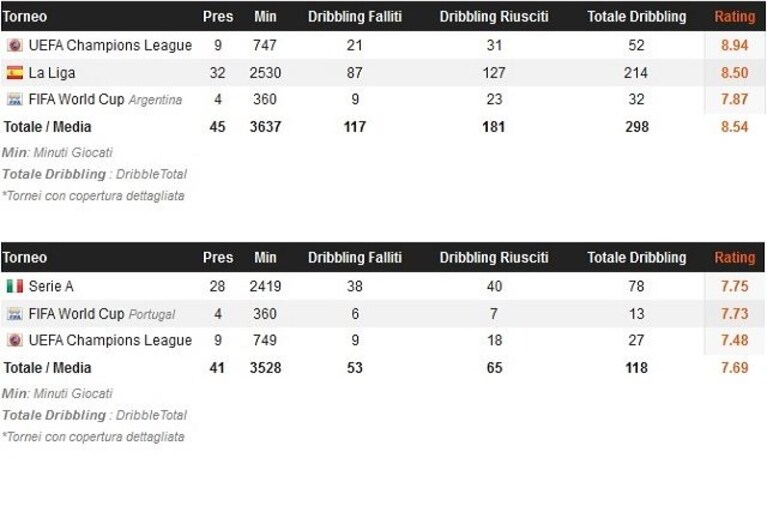Viewport: 767px width, 512px height.
Task: Click the Torneo header in the bottom table
Action: click(x=24, y=257)
